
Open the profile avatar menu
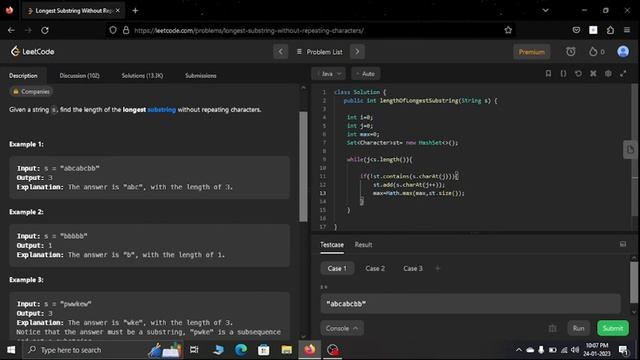click(623, 51)
